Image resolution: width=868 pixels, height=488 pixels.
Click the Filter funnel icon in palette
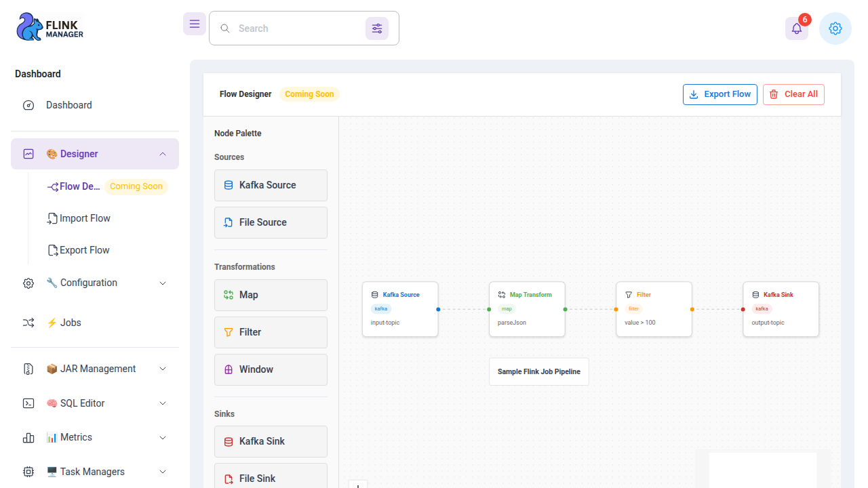tap(229, 332)
